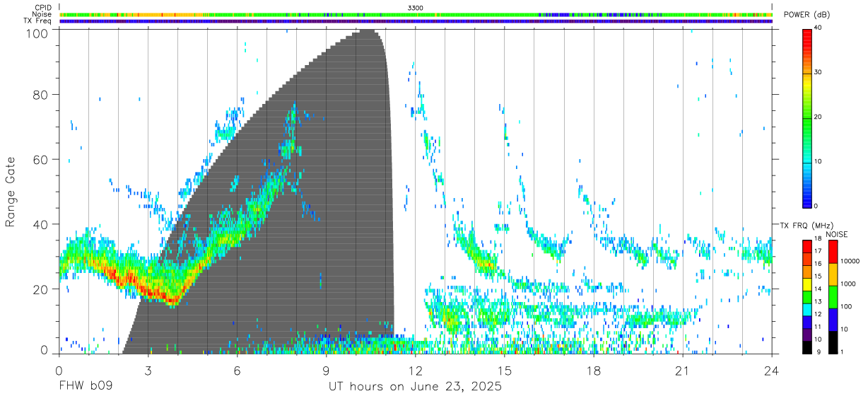868x401 pixels.
Task: Click the CPID label at top left
Action: [43, 8]
